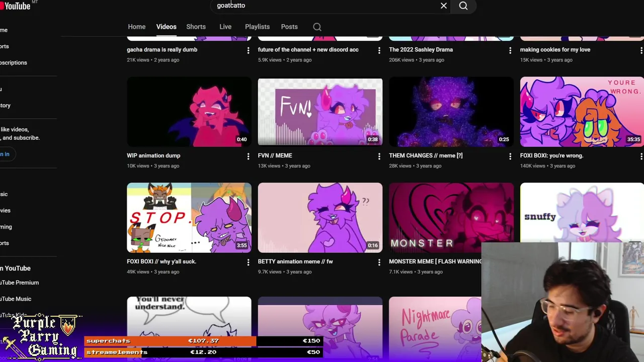Viewport: 644px width, 362px height.
Task: Select the Videos tab
Action: tap(166, 27)
